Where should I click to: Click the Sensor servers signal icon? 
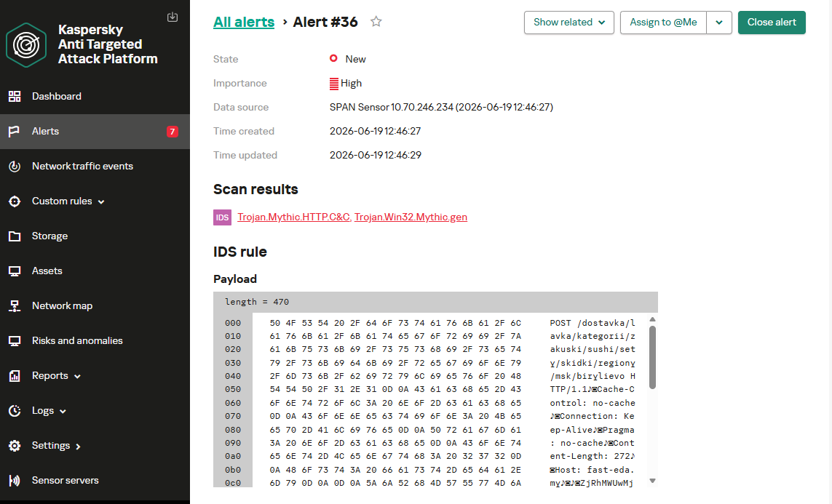pyautogui.click(x=15, y=481)
